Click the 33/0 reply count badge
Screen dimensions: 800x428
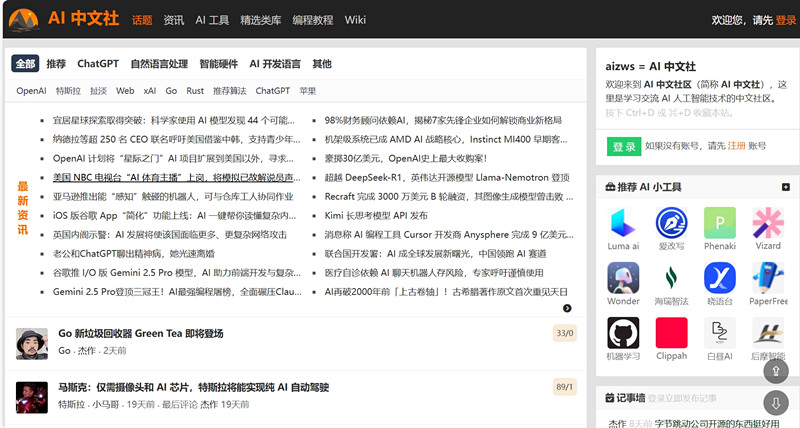coord(565,333)
